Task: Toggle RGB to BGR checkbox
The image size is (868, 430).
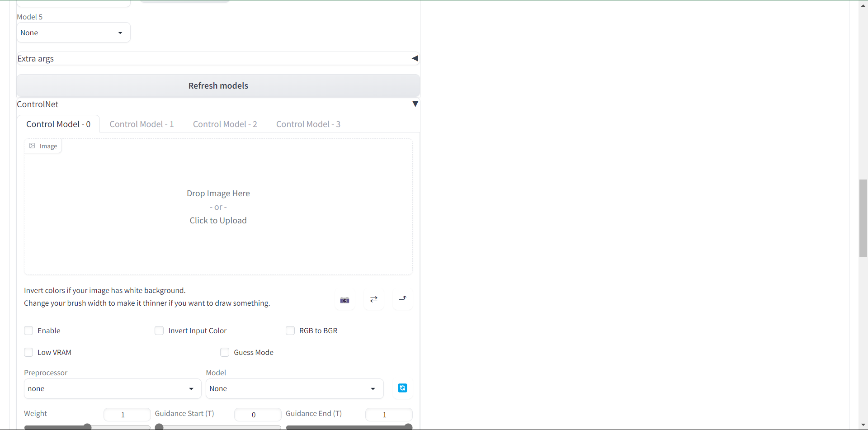Action: [x=290, y=331]
